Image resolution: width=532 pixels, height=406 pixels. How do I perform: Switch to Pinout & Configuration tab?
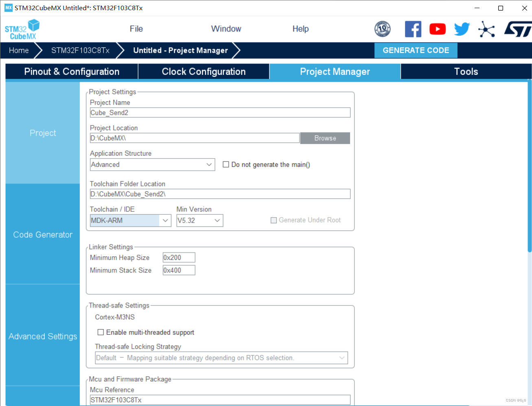pyautogui.click(x=72, y=72)
